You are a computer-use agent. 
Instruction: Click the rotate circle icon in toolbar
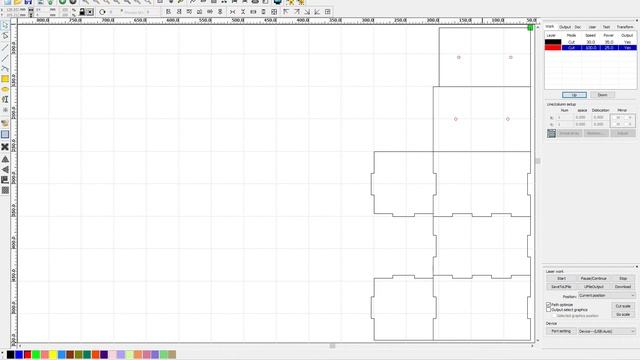pyautogui.click(x=102, y=12)
